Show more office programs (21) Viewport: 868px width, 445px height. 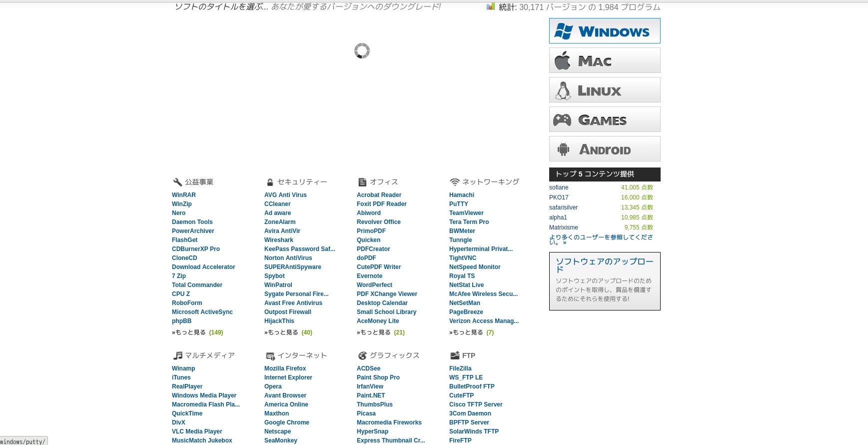381,332
